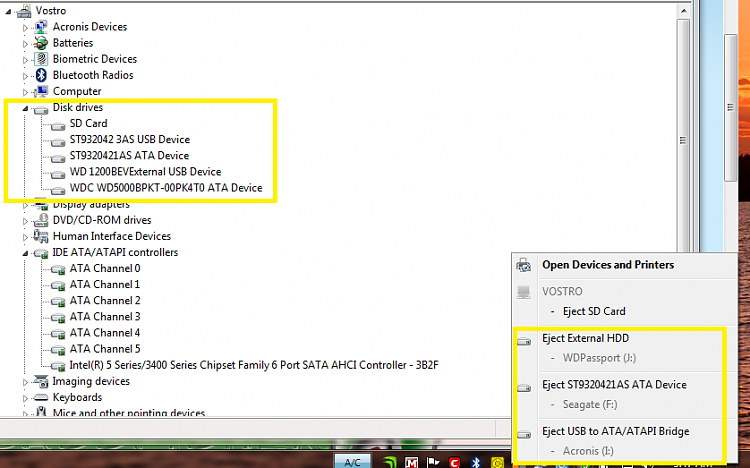Click the WDC WD5000BPKT drive icon
This screenshot has height=468, width=750.
point(58,190)
